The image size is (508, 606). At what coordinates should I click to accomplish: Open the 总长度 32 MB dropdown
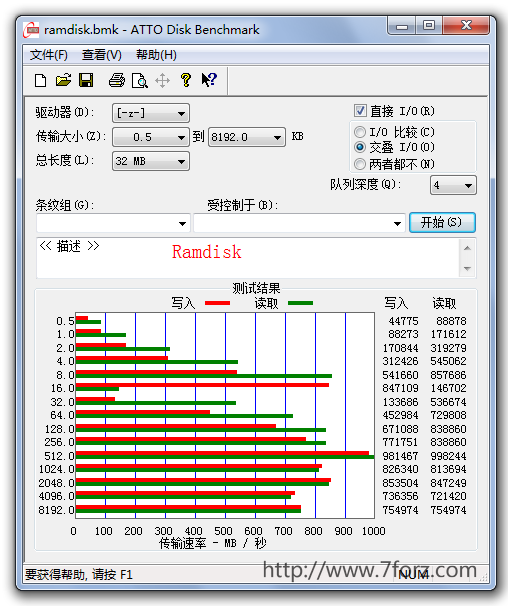(150, 161)
